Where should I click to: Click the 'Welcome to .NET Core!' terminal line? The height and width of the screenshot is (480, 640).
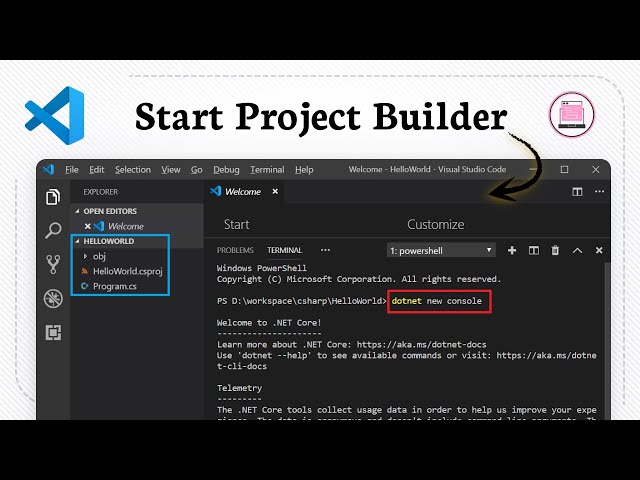pyautogui.click(x=269, y=323)
